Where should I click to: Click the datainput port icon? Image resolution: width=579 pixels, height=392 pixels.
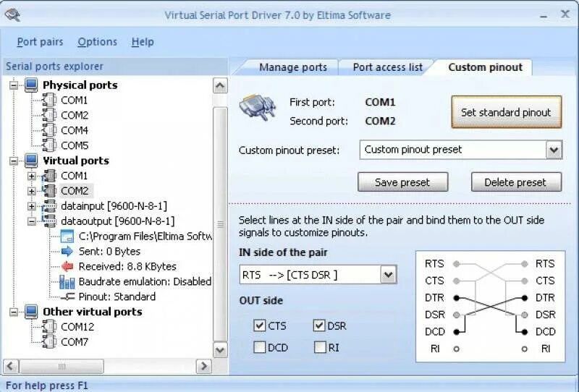click(x=49, y=206)
